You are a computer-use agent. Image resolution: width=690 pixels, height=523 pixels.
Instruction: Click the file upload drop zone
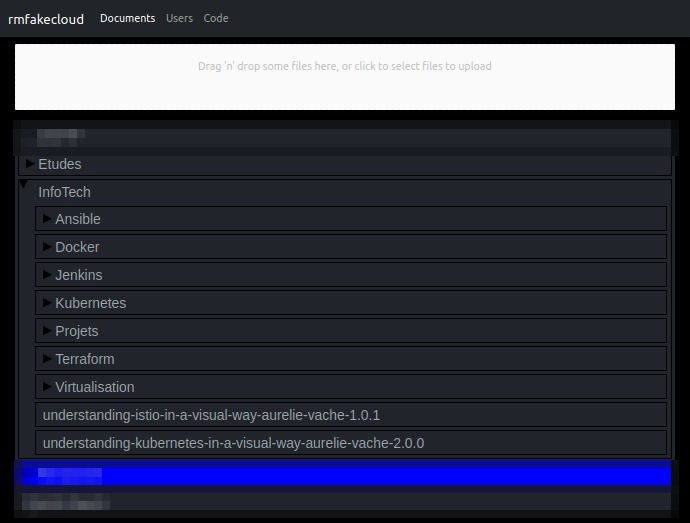pos(345,77)
